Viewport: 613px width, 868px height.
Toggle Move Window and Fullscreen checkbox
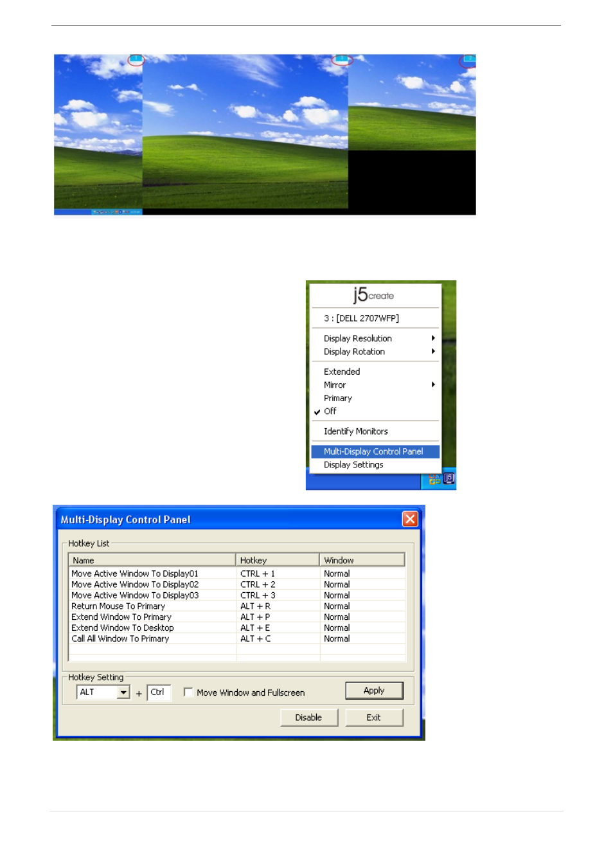[x=188, y=692]
